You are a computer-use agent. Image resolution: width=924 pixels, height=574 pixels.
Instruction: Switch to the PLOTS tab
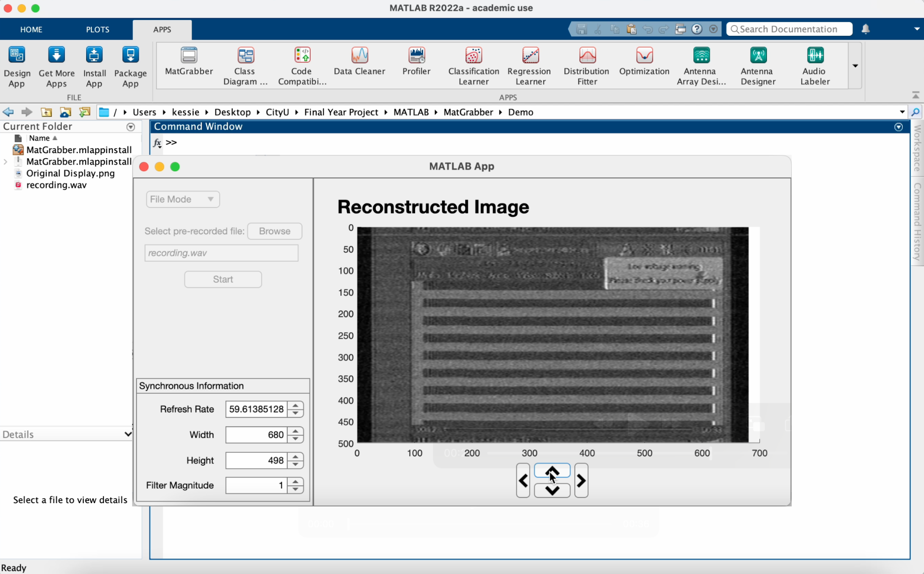coord(98,30)
